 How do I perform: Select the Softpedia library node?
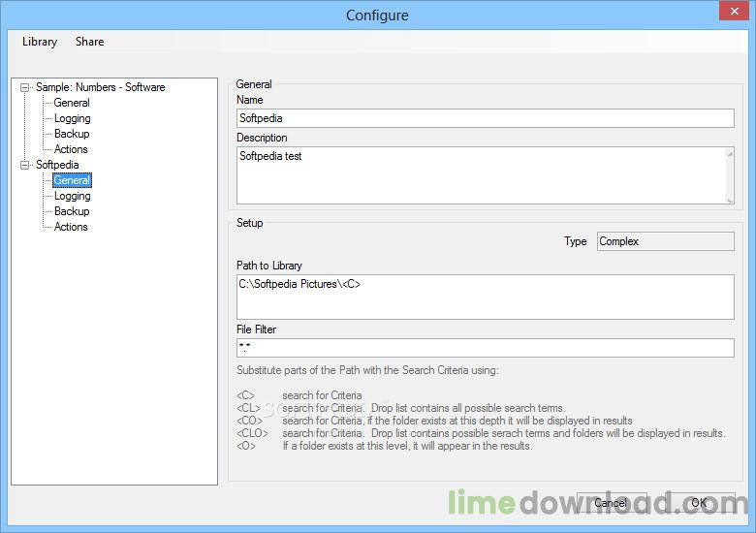click(57, 165)
